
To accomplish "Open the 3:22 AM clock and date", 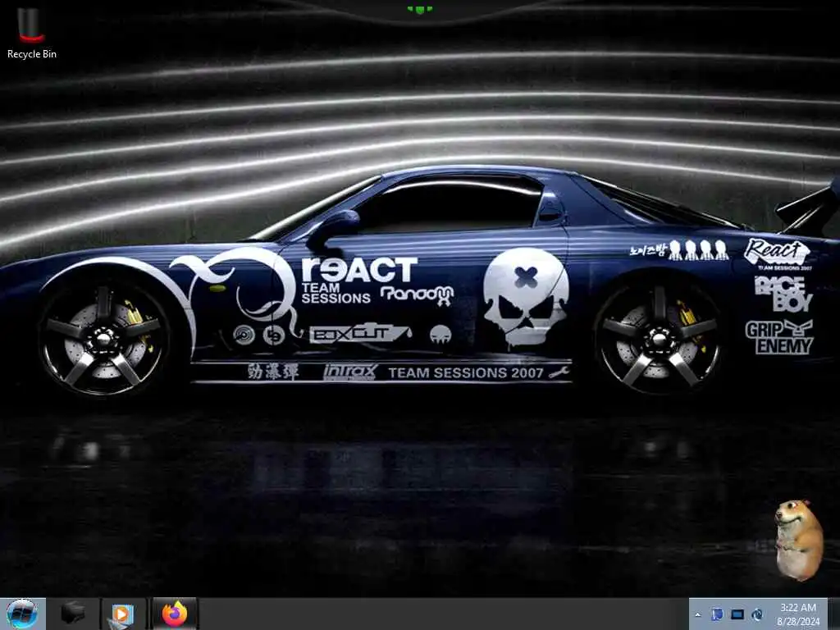I will click(798, 614).
